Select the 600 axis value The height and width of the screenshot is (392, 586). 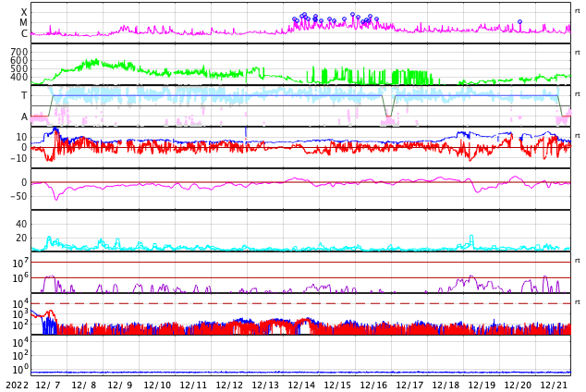19,60
